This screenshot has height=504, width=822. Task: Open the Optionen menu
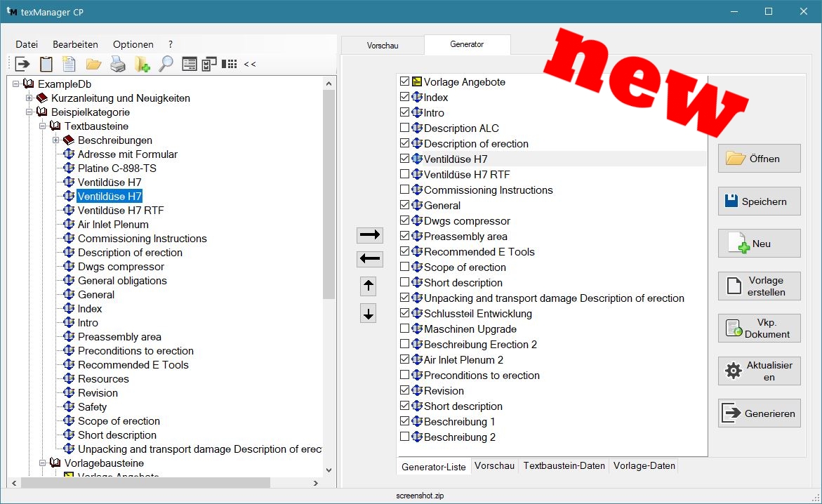click(x=133, y=44)
